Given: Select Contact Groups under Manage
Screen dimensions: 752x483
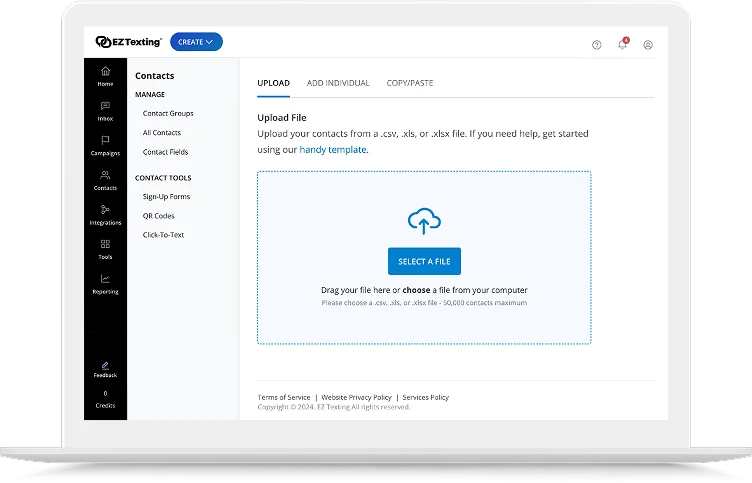Looking at the screenshot, I should tap(168, 113).
